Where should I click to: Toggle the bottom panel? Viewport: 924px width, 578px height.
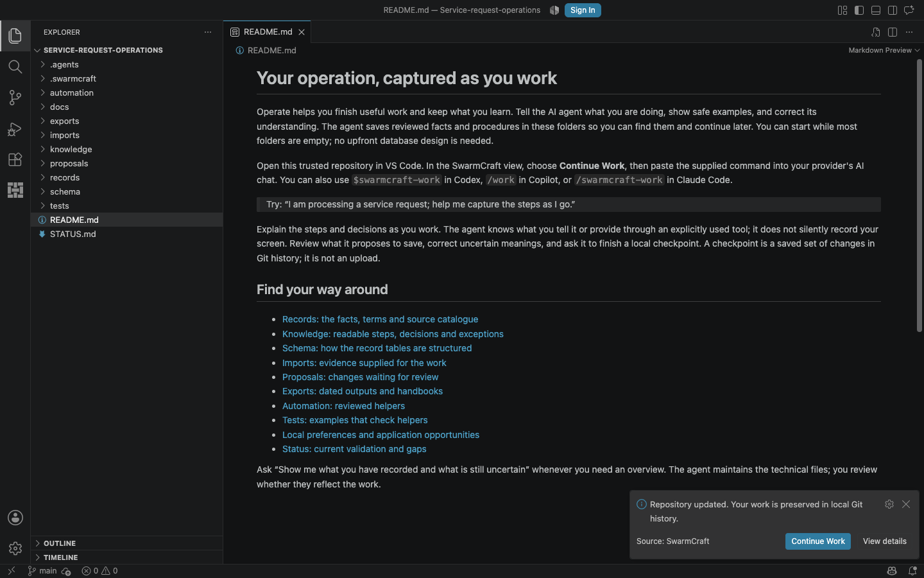click(876, 10)
